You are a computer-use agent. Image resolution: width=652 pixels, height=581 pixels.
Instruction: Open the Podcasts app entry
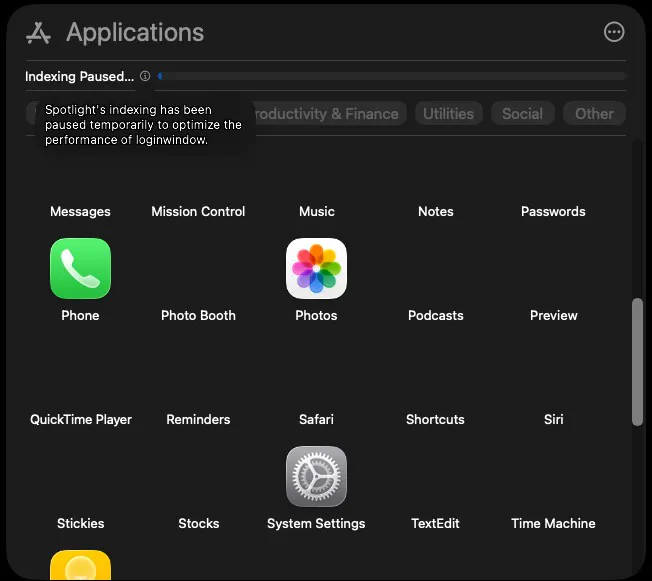[435, 315]
